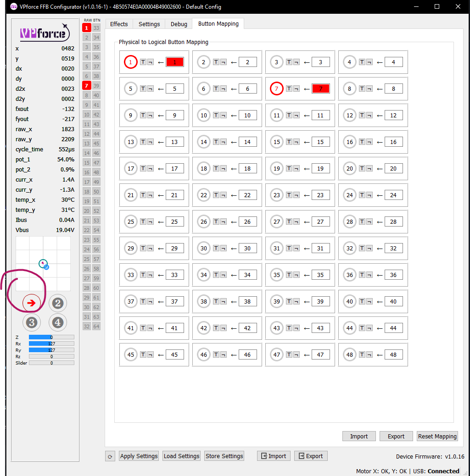Click logical input field for button 45

(175, 355)
